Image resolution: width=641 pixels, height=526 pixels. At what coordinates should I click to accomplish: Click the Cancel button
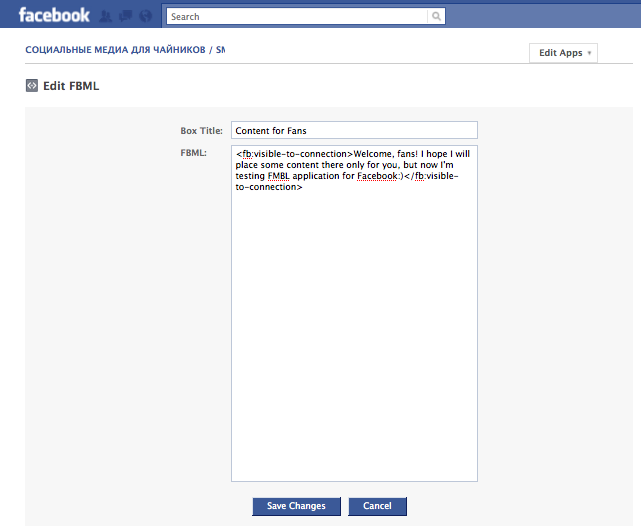377,506
